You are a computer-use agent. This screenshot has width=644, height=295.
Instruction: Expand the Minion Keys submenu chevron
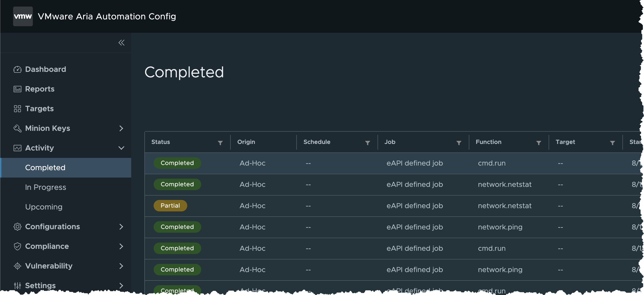pyautogui.click(x=121, y=128)
